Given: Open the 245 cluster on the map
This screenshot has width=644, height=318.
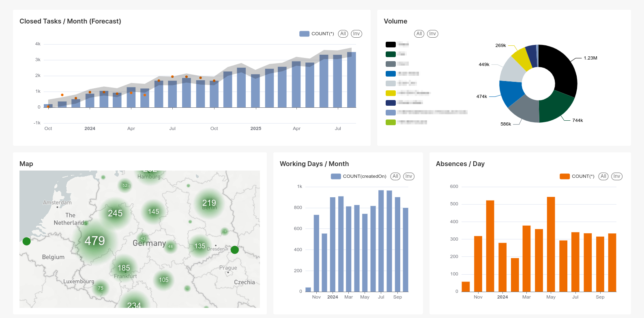Looking at the screenshot, I should (115, 213).
